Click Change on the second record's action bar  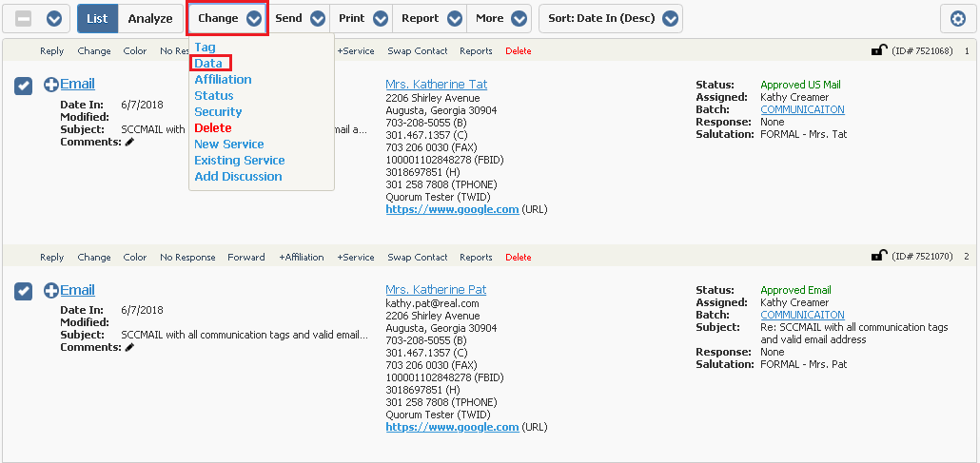[x=94, y=258]
